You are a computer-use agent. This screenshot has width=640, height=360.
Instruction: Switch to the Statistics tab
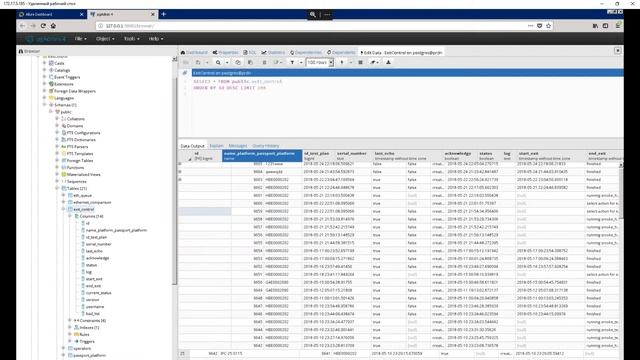[x=273, y=52]
